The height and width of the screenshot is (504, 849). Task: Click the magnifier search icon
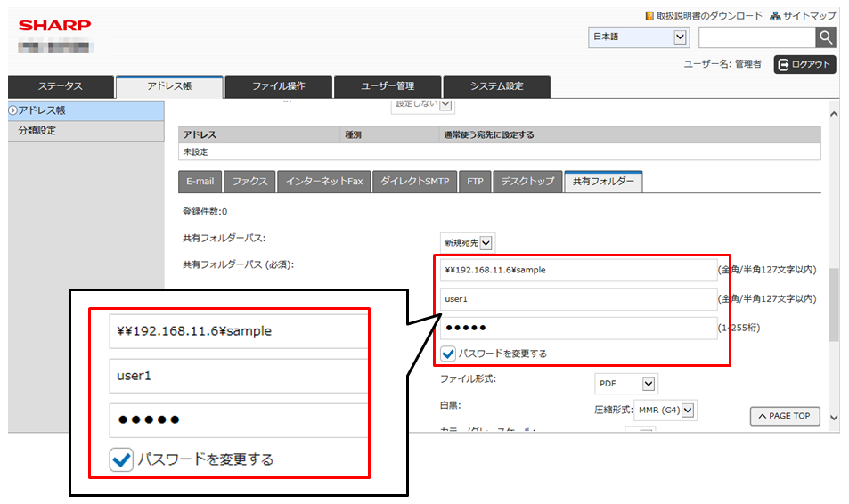tap(825, 37)
